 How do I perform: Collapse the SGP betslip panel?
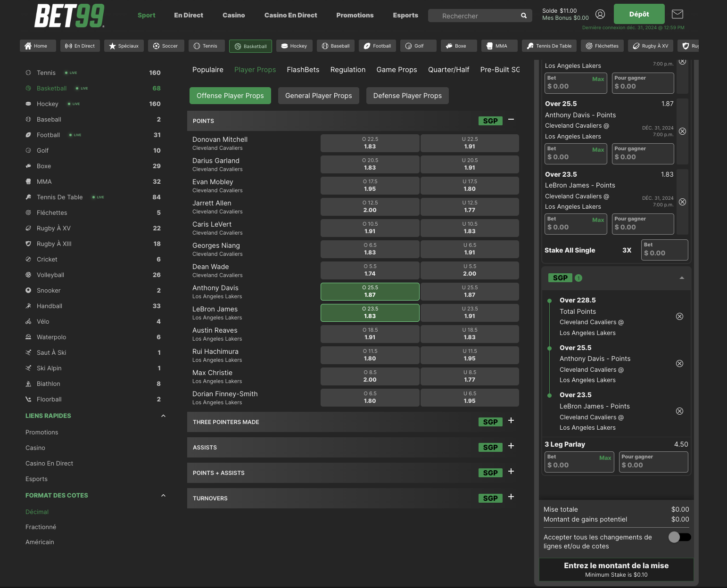tap(682, 278)
